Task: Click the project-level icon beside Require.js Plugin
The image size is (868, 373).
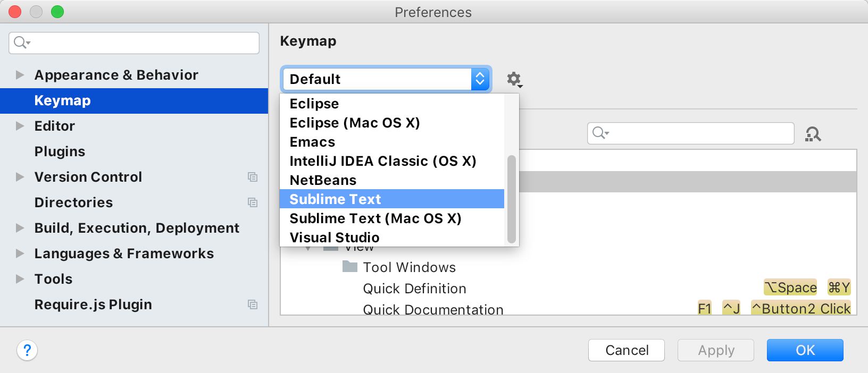Action: click(x=253, y=304)
